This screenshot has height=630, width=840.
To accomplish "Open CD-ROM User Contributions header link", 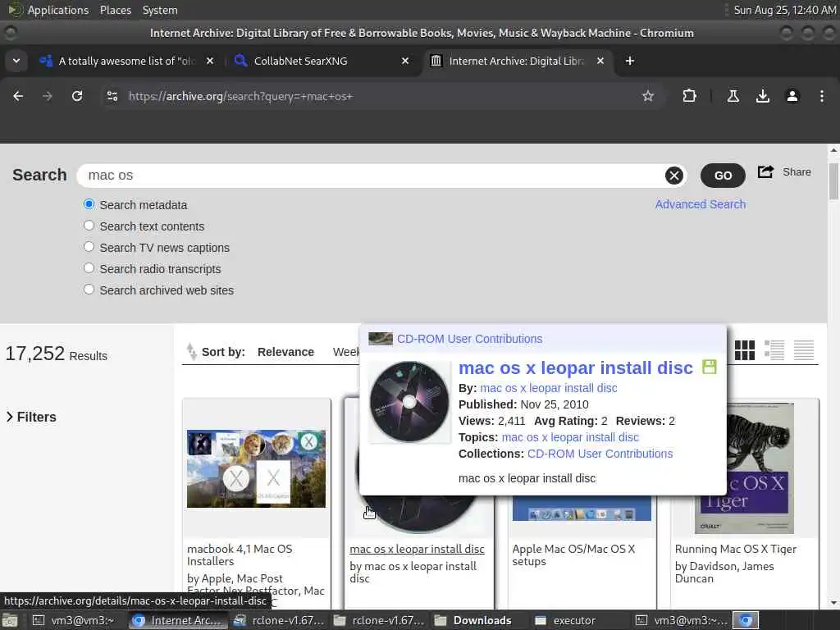I will pyautogui.click(x=469, y=339).
